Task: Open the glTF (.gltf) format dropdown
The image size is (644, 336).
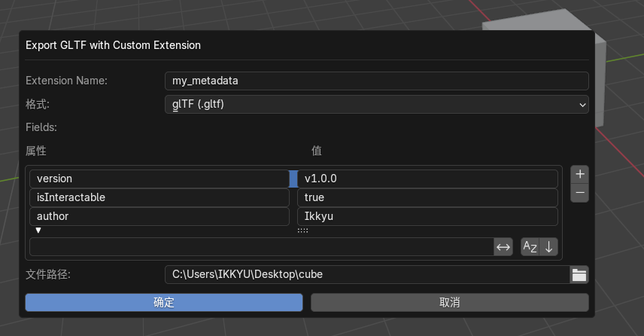Action: [377, 105]
